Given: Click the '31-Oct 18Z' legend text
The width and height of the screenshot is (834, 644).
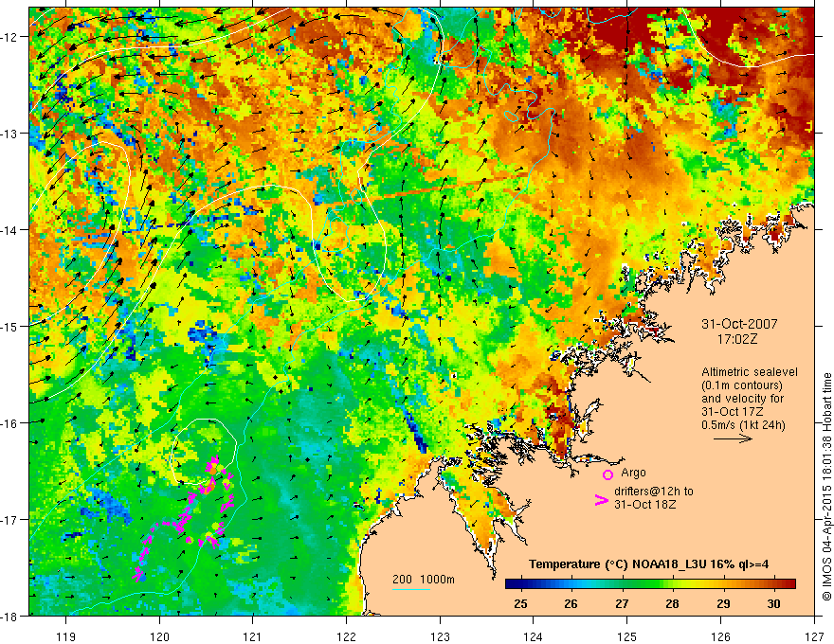Looking at the screenshot, I should pos(645,504).
